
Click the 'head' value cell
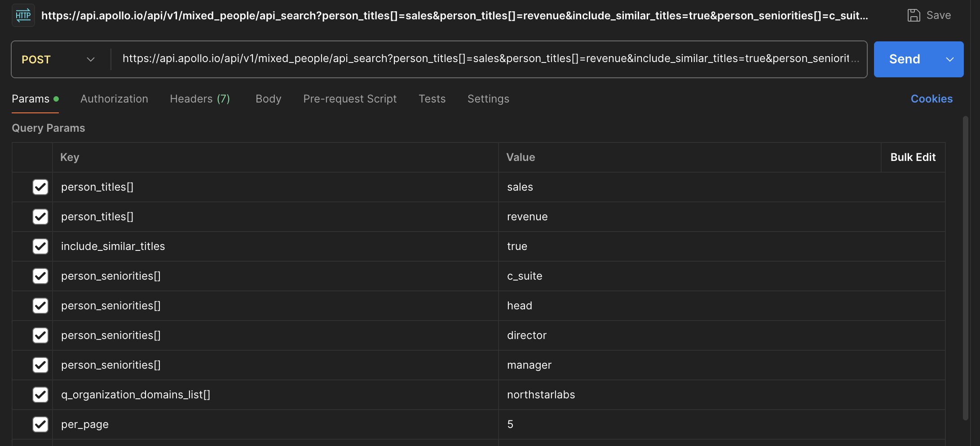tap(721, 306)
